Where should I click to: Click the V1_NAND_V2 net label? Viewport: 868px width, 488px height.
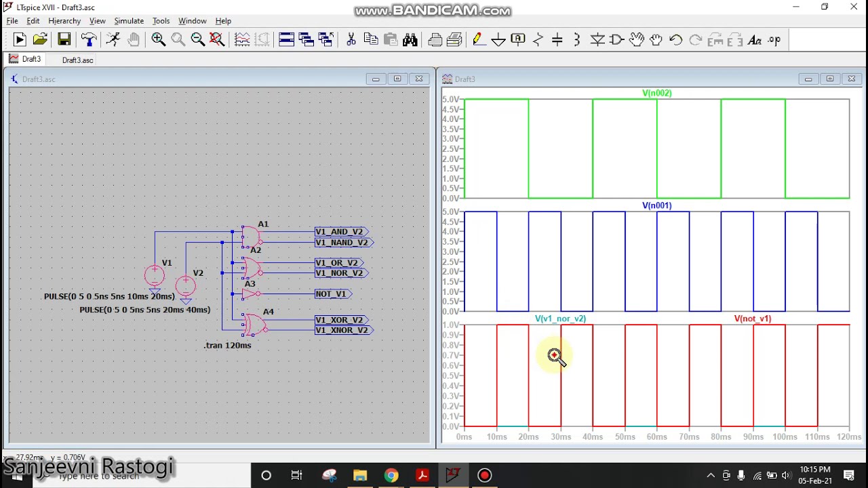[x=343, y=243]
